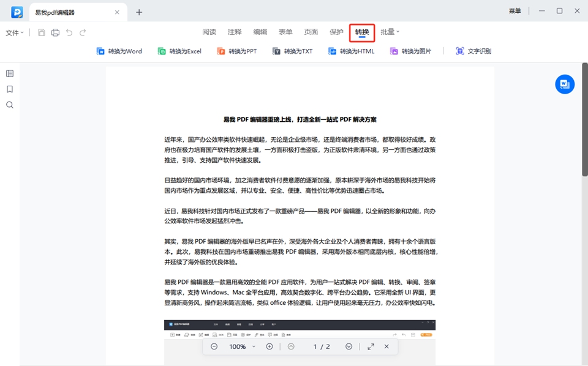
Task: Click the vertical scrollbar thumb
Action: [x=584, y=119]
